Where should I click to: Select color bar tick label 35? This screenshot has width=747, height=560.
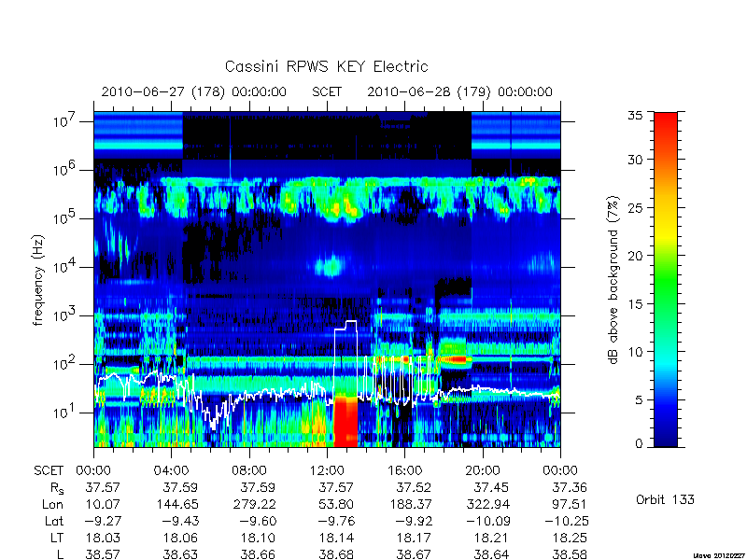635,116
